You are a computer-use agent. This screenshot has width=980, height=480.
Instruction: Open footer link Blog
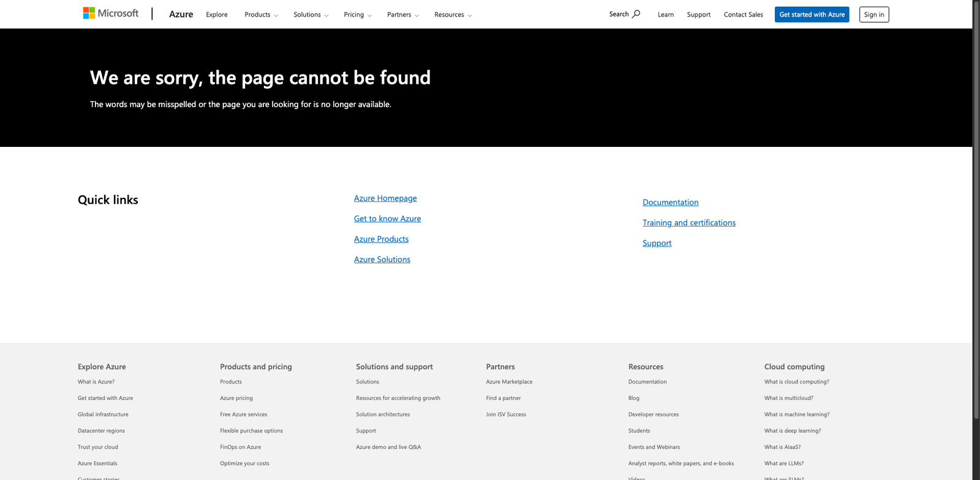[634, 398]
